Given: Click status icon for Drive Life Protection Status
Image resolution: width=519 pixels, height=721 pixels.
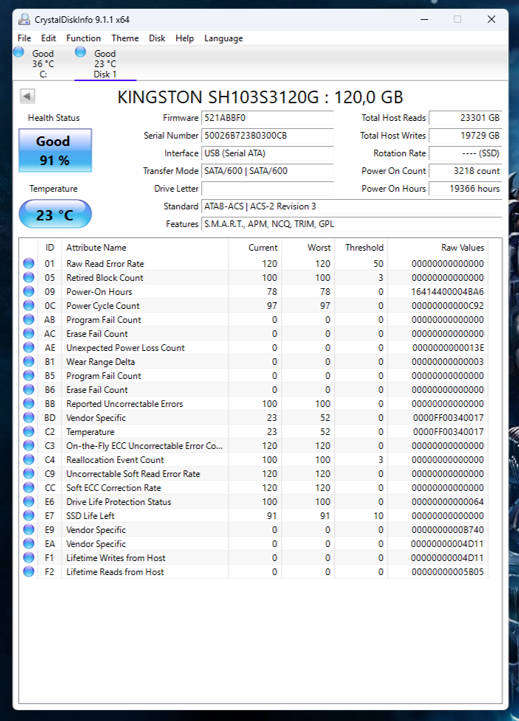Looking at the screenshot, I should tap(29, 502).
